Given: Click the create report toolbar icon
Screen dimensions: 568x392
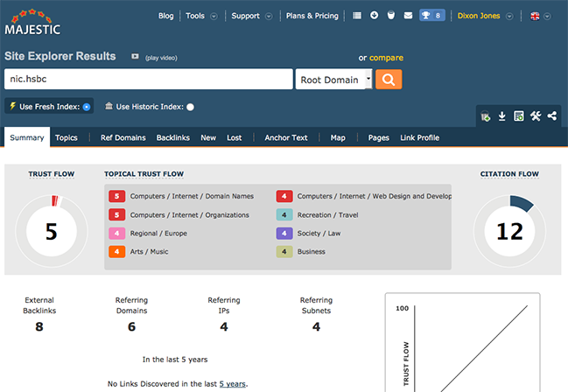Looking at the screenshot, I should [x=518, y=116].
